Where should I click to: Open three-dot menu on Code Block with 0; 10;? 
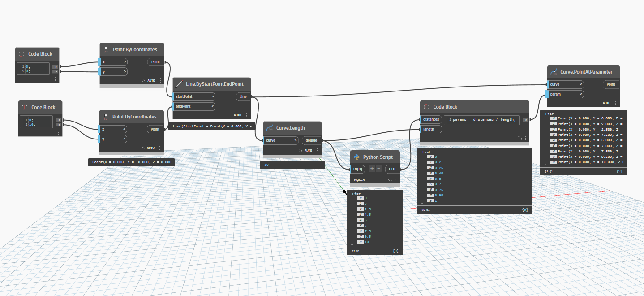[59, 132]
